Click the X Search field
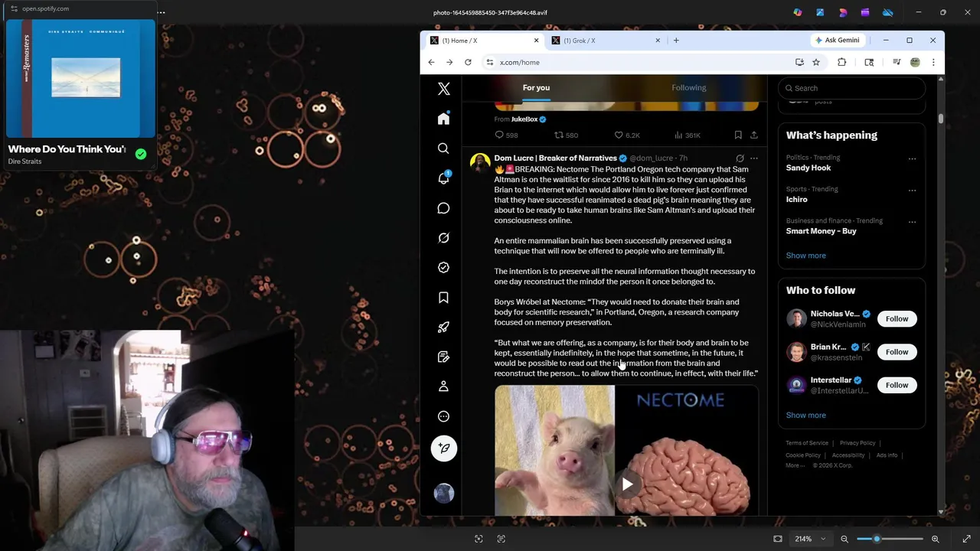980x551 pixels. coord(851,88)
